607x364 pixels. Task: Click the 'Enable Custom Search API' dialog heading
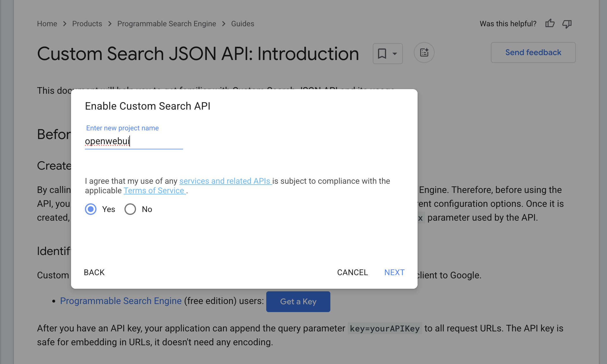click(x=148, y=106)
